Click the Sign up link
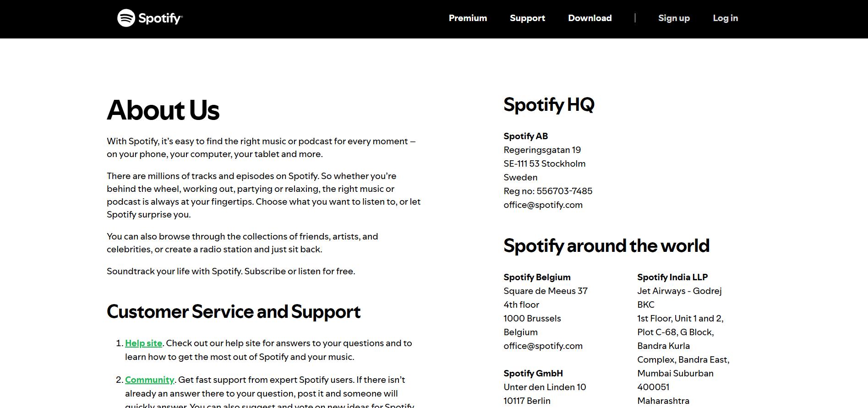Image resolution: width=868 pixels, height=408 pixels. [x=674, y=18]
